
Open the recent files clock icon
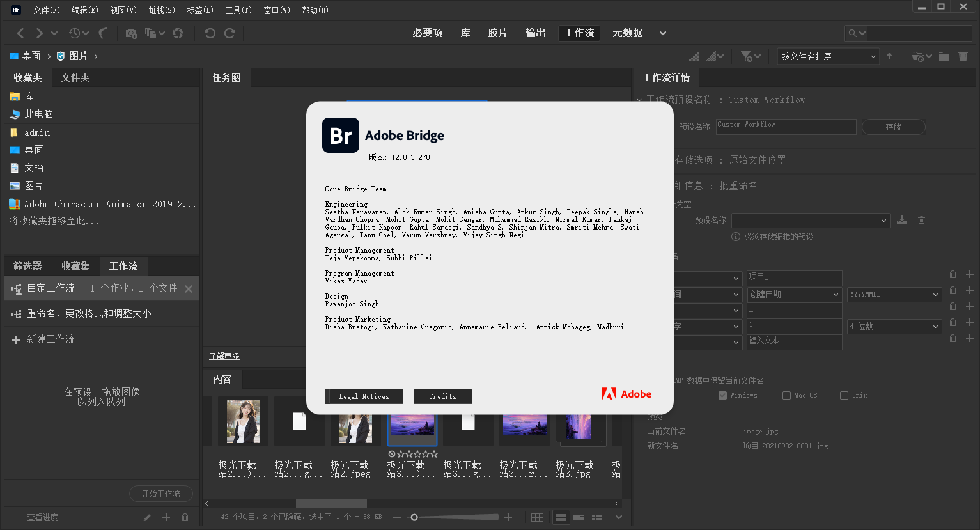pyautogui.click(x=75, y=33)
